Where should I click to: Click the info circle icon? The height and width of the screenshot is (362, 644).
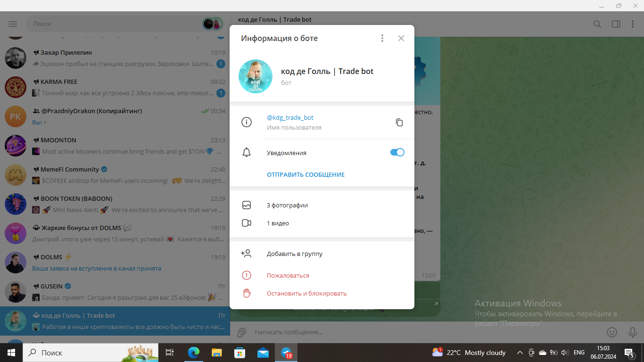pos(247,122)
